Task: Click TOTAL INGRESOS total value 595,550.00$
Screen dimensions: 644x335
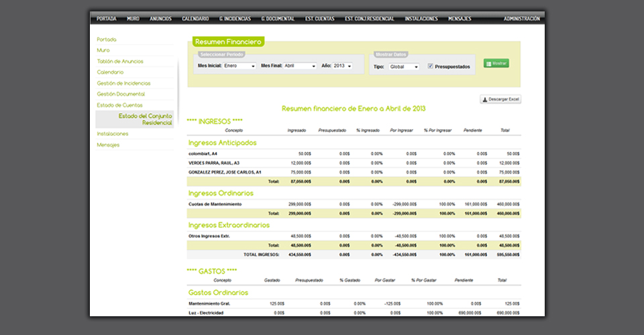Action: point(509,255)
